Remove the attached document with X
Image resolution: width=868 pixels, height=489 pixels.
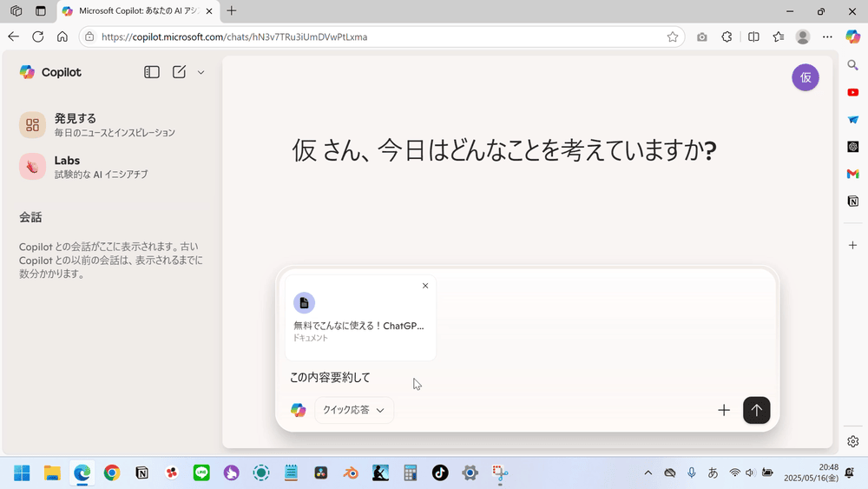tap(425, 286)
